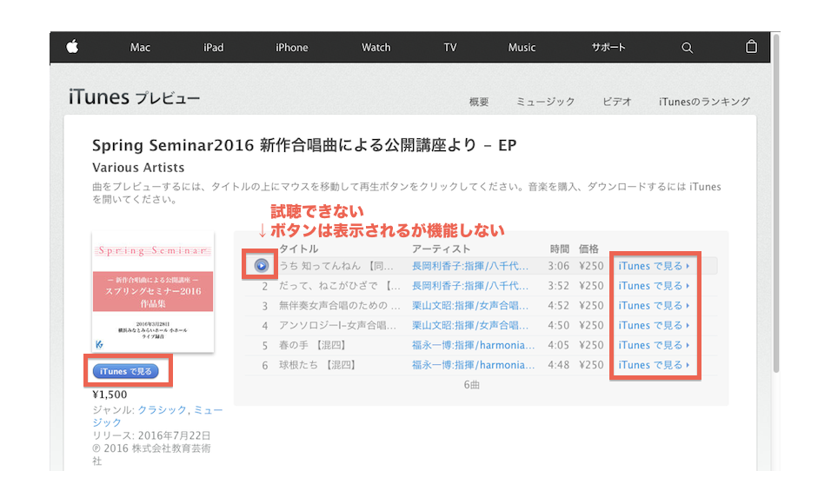This screenshot has width=831, height=504.
Task: Open the shopping bag icon
Action: (x=751, y=47)
